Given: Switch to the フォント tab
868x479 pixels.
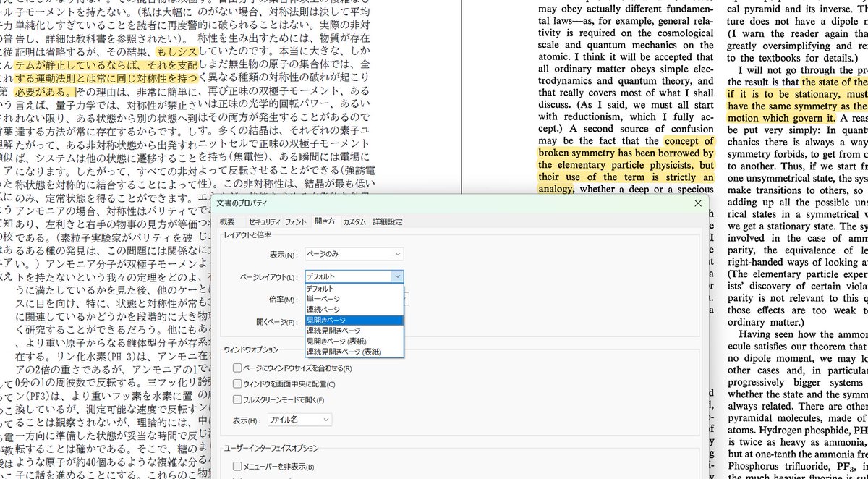Looking at the screenshot, I should pyautogui.click(x=296, y=221).
